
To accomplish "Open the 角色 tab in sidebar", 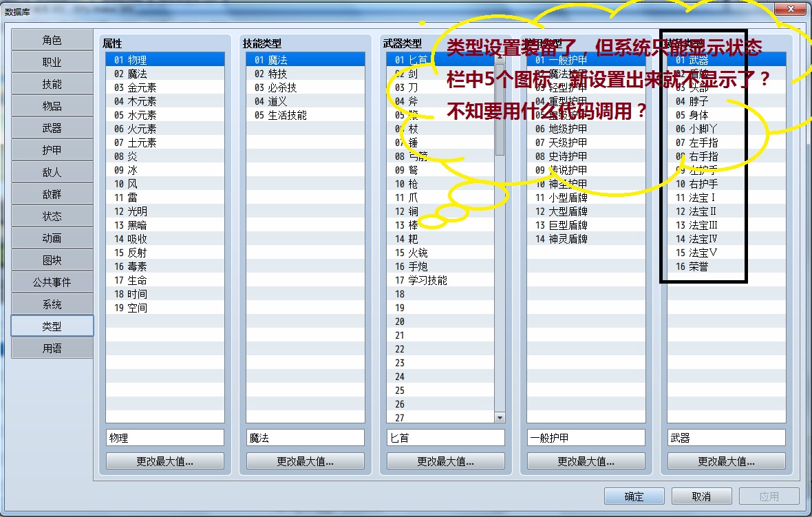I will 52,40.
